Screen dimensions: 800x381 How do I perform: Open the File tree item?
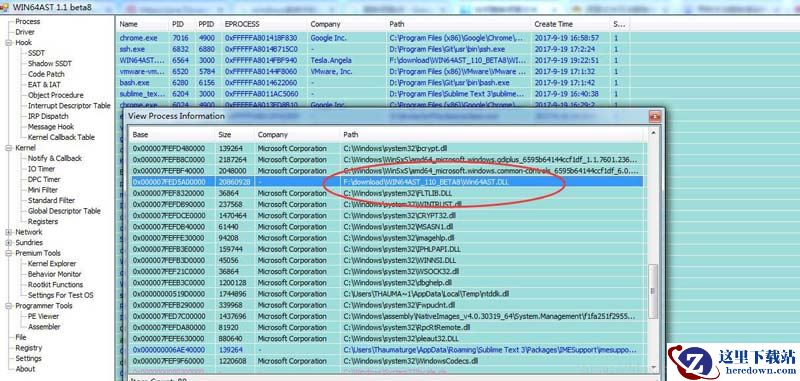point(20,338)
